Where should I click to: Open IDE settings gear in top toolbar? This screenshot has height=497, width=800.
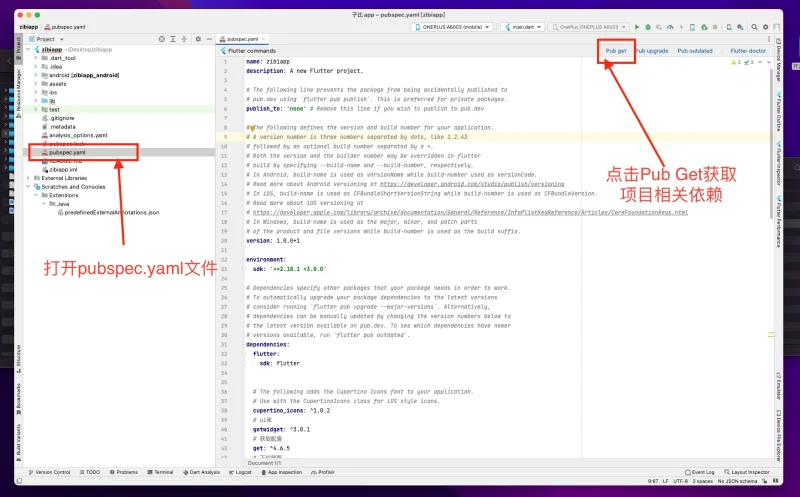765,27
